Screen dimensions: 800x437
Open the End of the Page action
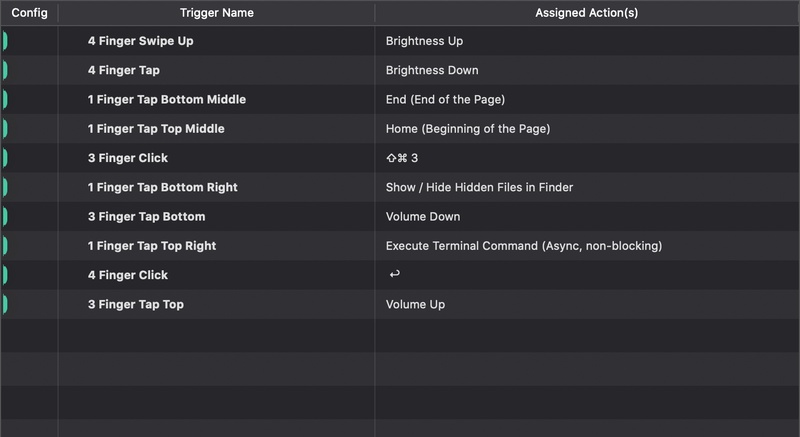tap(445, 99)
